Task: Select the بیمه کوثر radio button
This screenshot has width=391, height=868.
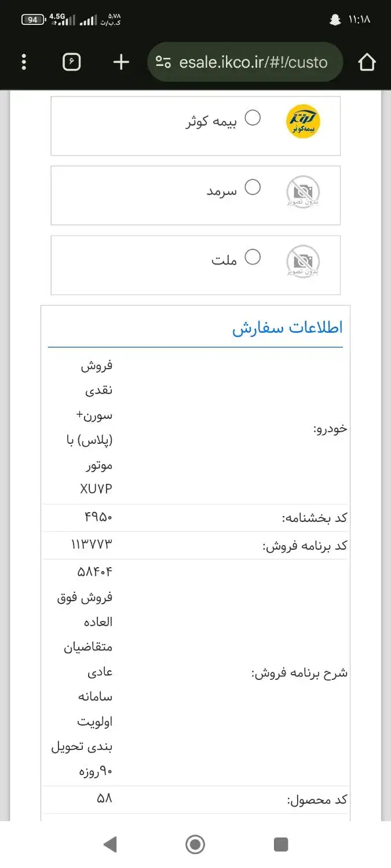Action: pos(253,119)
